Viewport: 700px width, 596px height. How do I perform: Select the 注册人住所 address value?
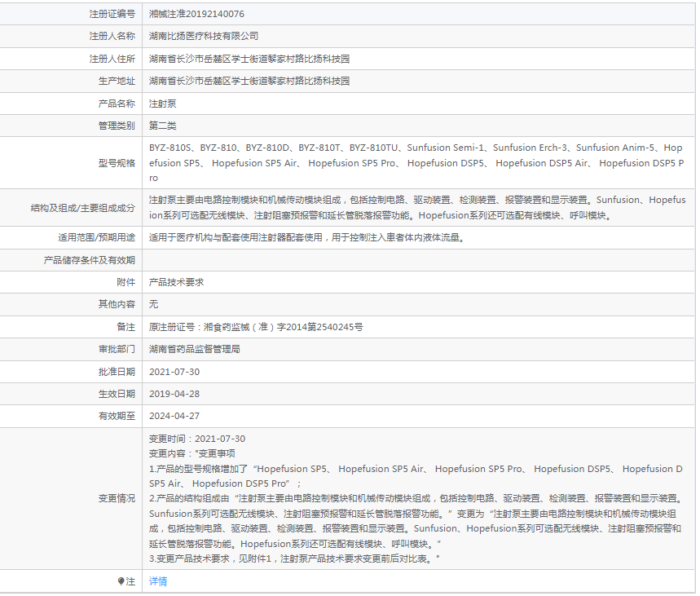click(x=249, y=59)
